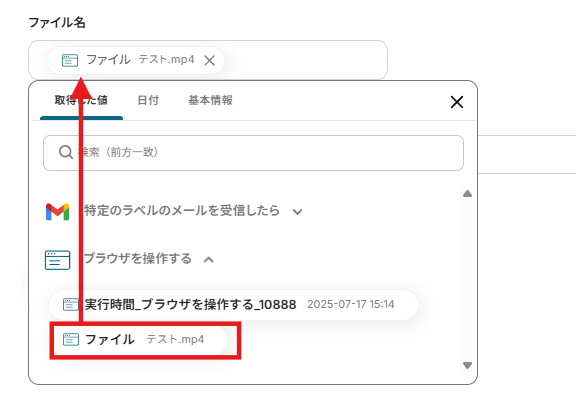Remove the ファイル テスト.mp4 chip with X
The image size is (576, 394).
tap(209, 60)
